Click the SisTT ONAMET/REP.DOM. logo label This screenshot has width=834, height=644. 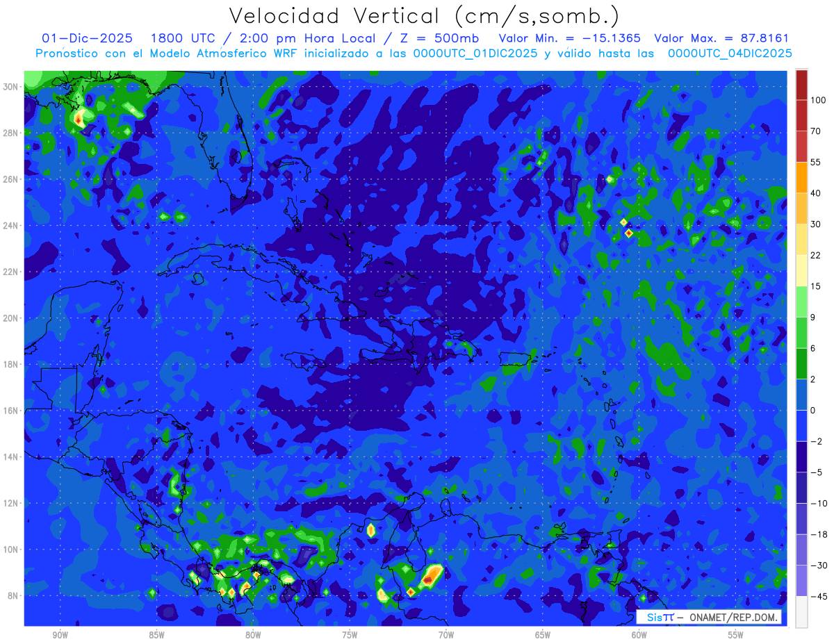tap(709, 617)
